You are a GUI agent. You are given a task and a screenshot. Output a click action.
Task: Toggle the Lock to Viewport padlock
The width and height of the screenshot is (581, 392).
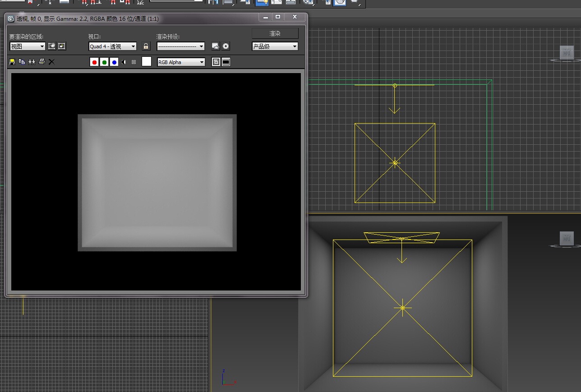(146, 46)
